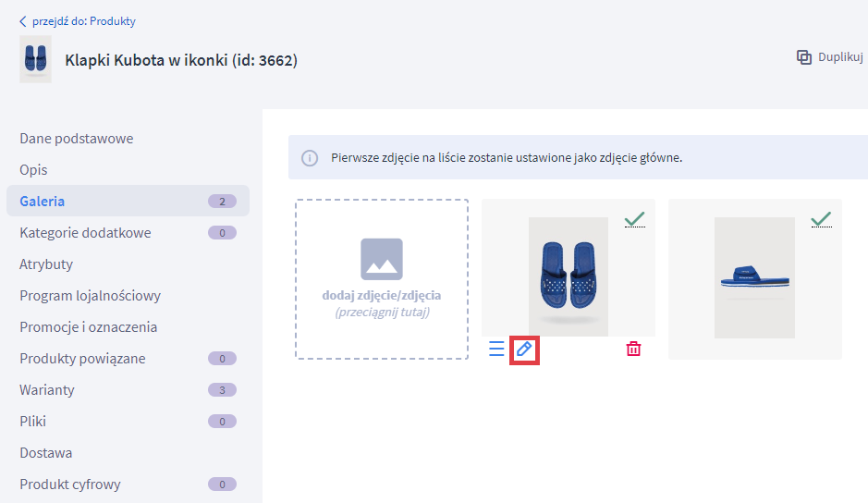The width and height of the screenshot is (868, 503).
Task: Open the Dane podstawowe section
Action: 77,139
